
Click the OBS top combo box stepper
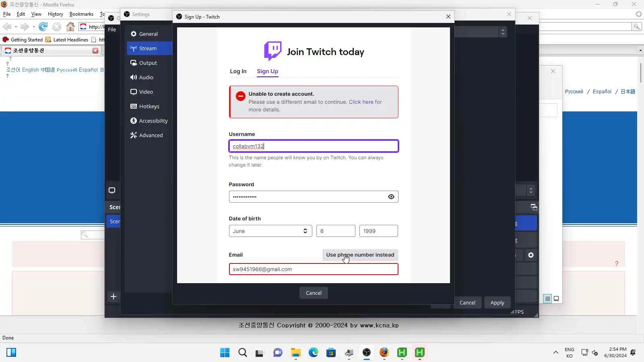503,32
